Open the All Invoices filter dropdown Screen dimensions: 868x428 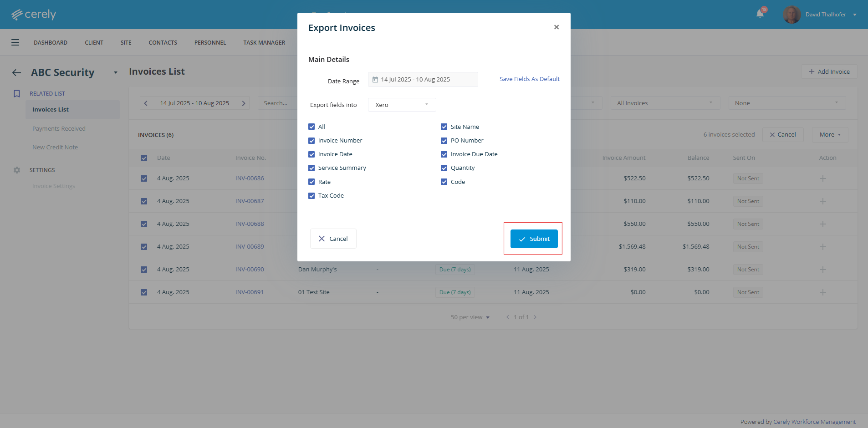click(x=665, y=103)
